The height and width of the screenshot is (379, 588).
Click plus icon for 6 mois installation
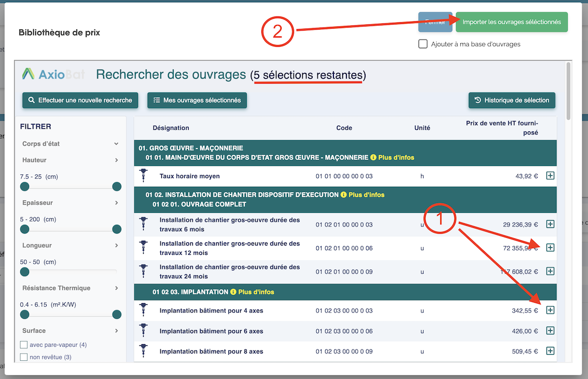tap(550, 224)
